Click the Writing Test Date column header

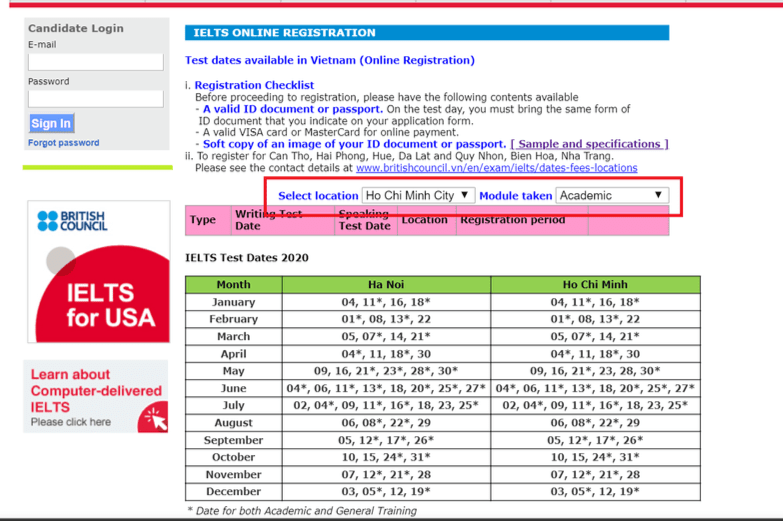[x=283, y=220]
